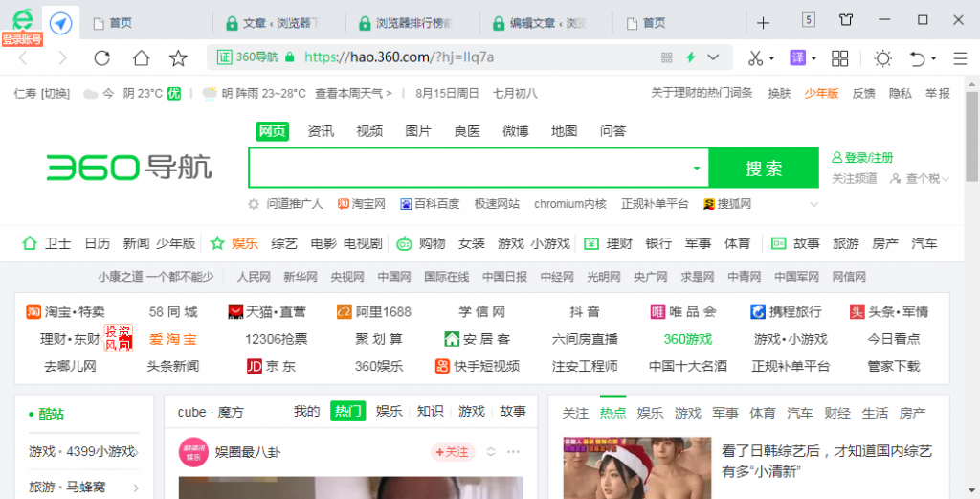Open the skin shirt icon
The width and height of the screenshot is (980, 499).
846,21
